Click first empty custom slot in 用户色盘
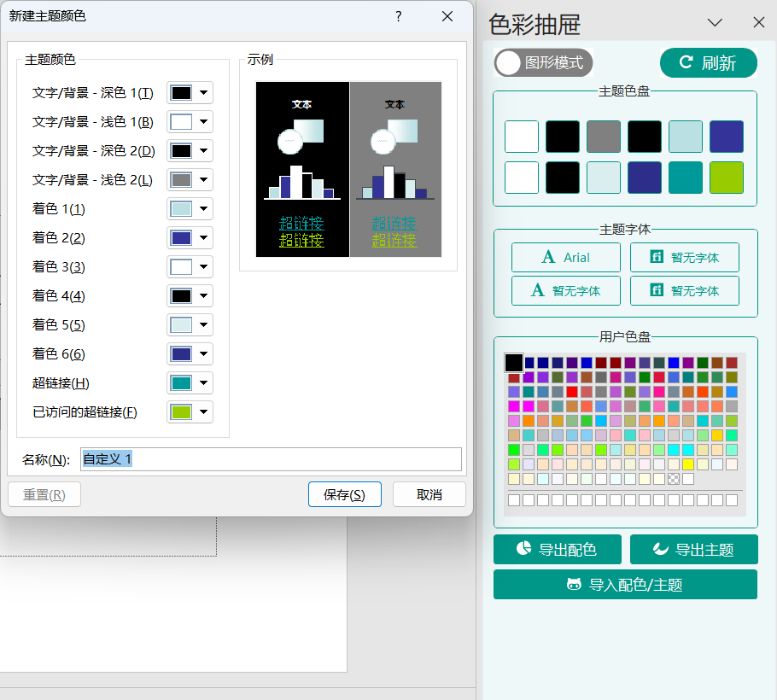Viewport: 777px width, 700px height. coord(514,500)
